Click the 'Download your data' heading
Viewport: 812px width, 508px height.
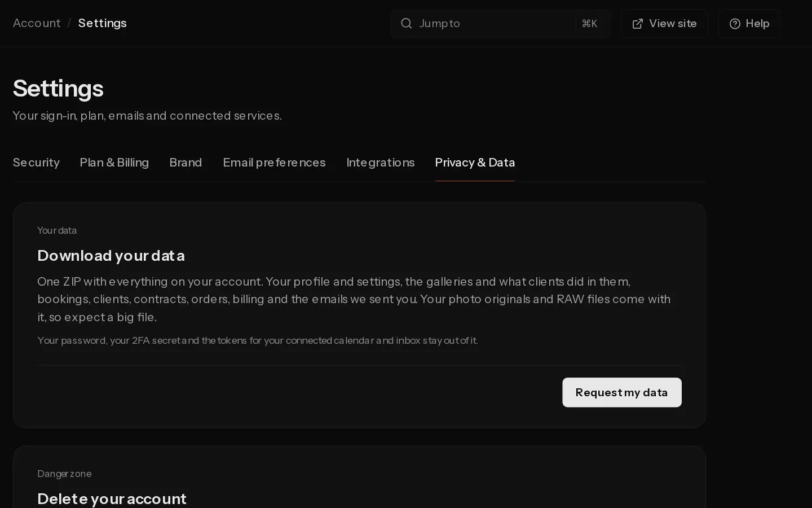[x=111, y=256]
